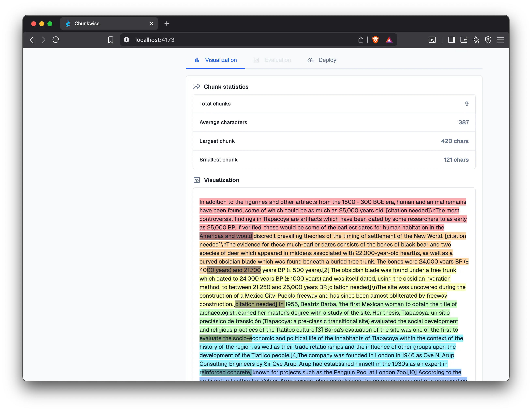
Task: Launch Leo AI with the sparkle icon
Action: (x=476, y=40)
